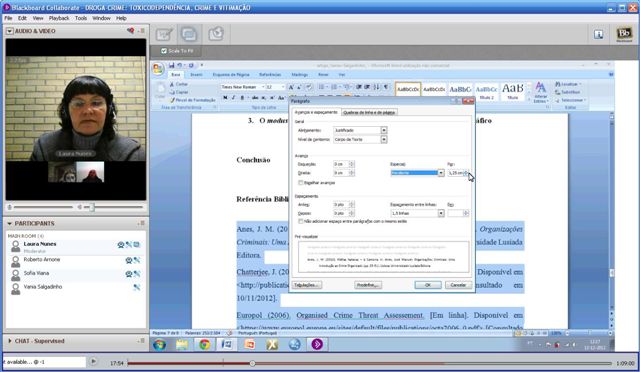Click Laura Nunes' webcam status icon
640x372 pixels.
(x=121, y=245)
